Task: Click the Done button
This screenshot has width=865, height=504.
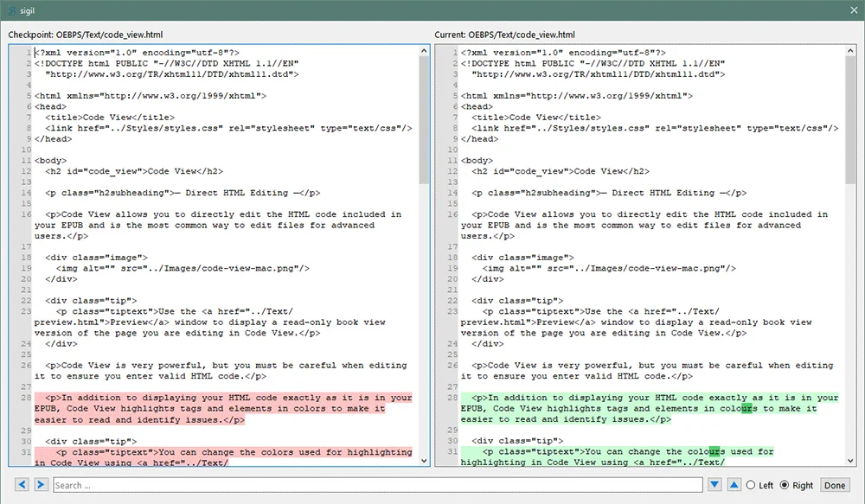Action: pyautogui.click(x=835, y=485)
